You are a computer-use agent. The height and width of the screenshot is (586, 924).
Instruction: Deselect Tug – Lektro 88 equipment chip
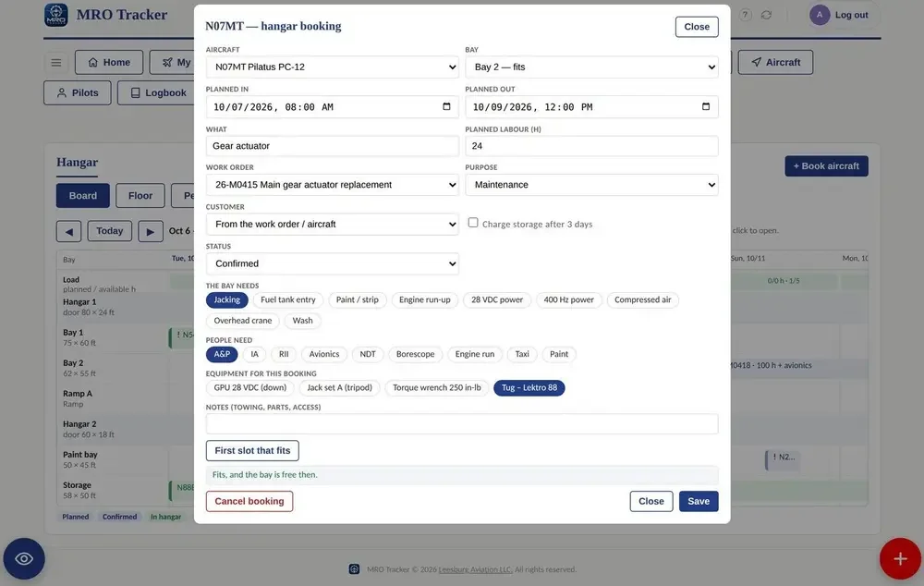click(529, 388)
